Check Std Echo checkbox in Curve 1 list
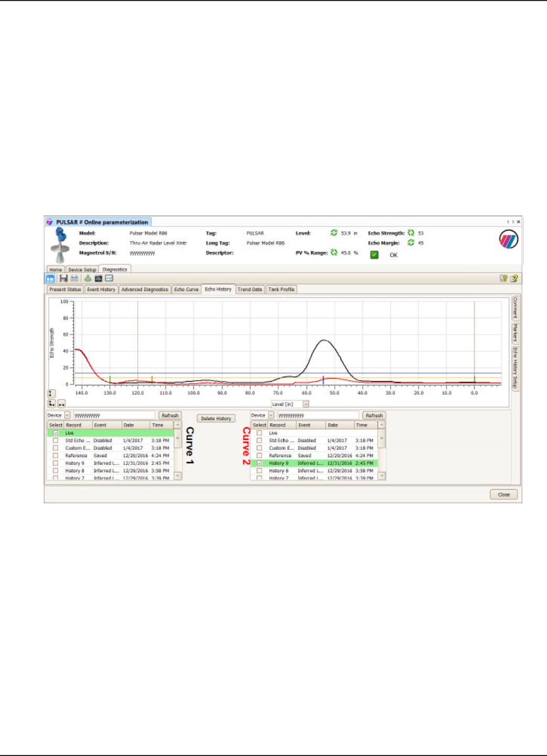This screenshot has width=547, height=756. pos(56,440)
